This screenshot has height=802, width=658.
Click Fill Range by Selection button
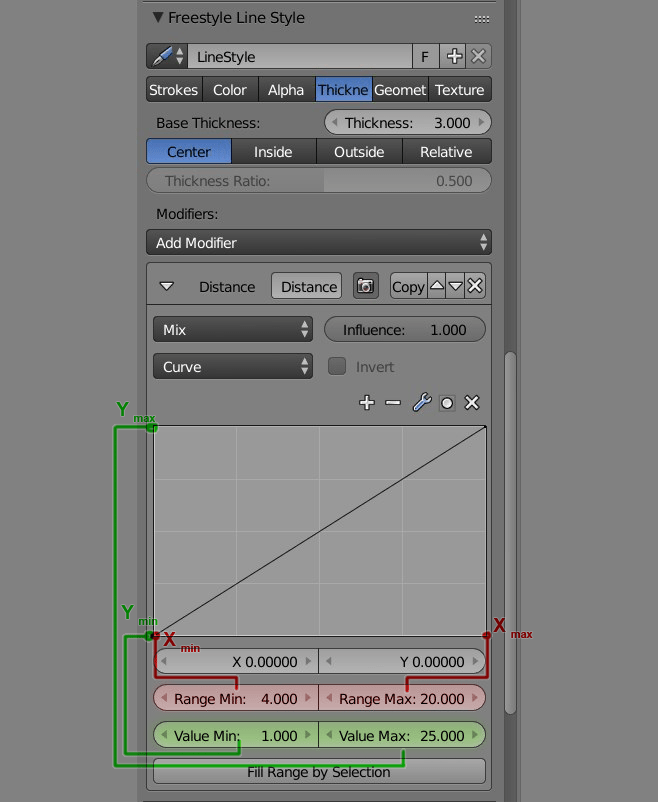[319, 771]
